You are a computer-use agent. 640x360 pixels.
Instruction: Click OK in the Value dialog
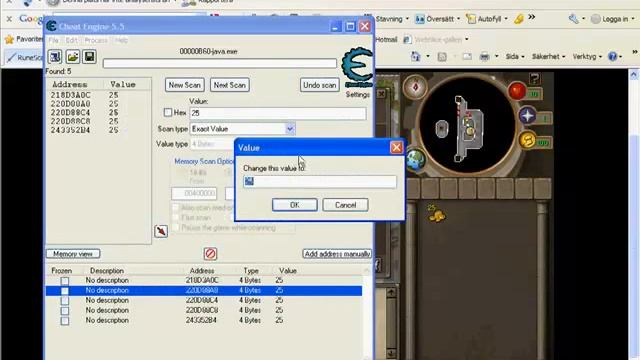click(x=295, y=205)
